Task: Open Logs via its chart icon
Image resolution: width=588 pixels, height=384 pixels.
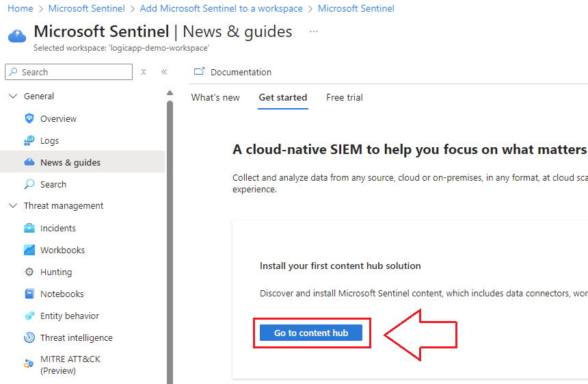Action: pyautogui.click(x=29, y=140)
